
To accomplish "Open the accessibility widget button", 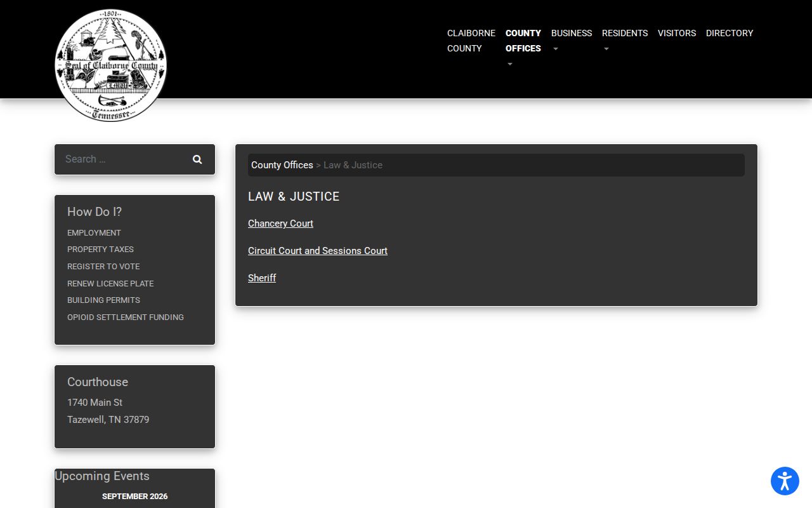I will (x=785, y=481).
